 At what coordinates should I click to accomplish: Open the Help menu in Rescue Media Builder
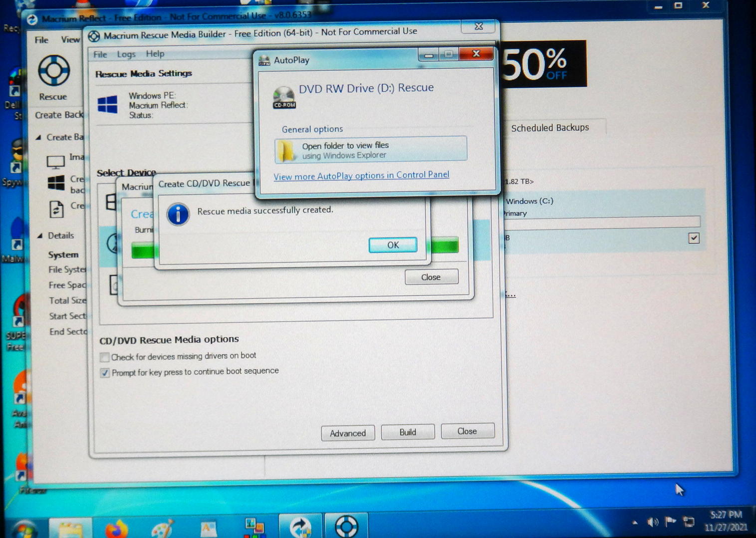click(155, 54)
